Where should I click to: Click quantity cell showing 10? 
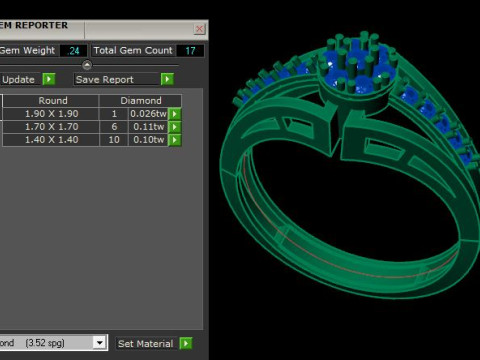tap(114, 140)
